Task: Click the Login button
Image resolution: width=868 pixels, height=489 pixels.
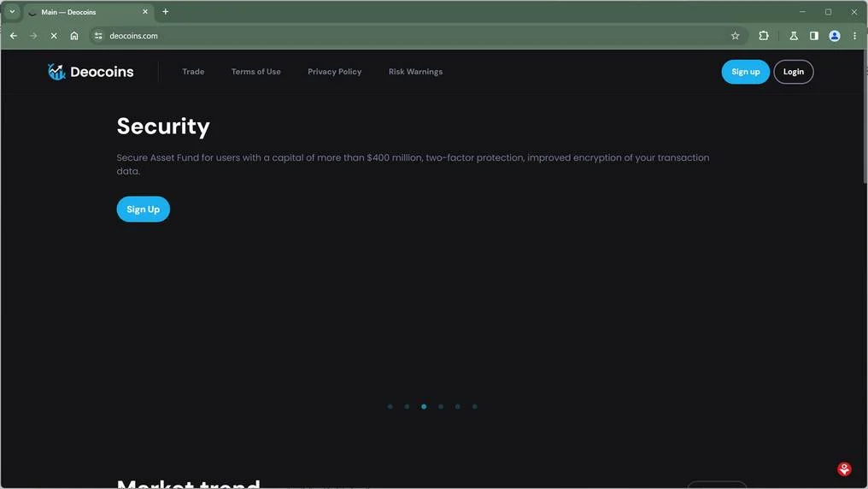Action: point(794,72)
